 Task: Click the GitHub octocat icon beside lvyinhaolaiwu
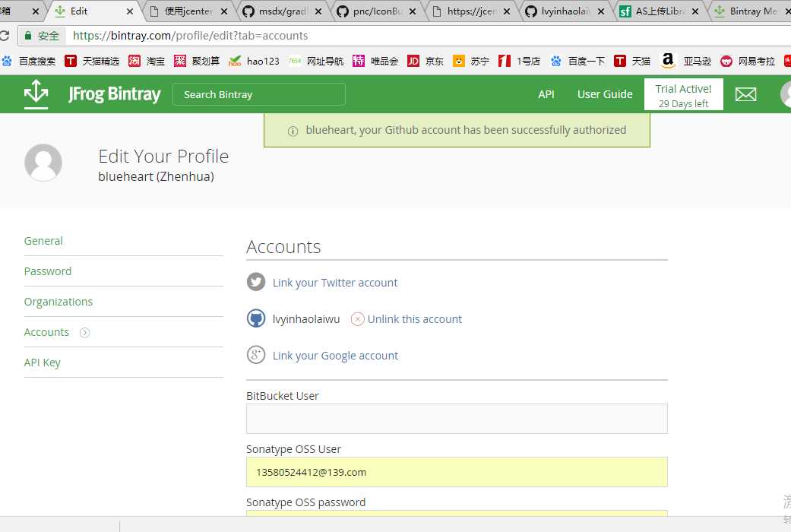(x=256, y=318)
